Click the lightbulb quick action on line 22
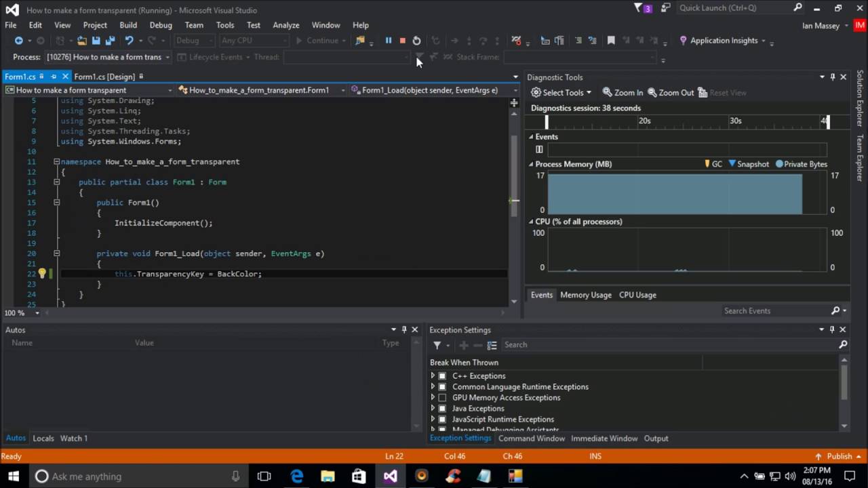 [x=41, y=274]
